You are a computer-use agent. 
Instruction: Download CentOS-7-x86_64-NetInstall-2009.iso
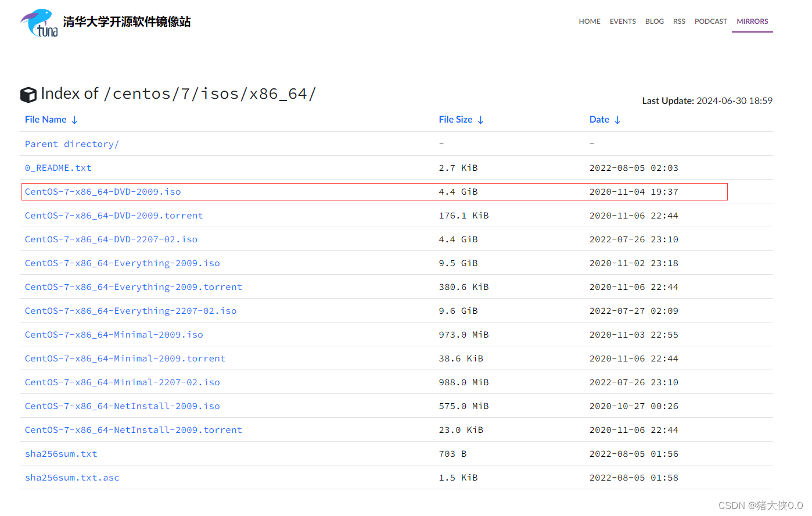[x=123, y=406]
